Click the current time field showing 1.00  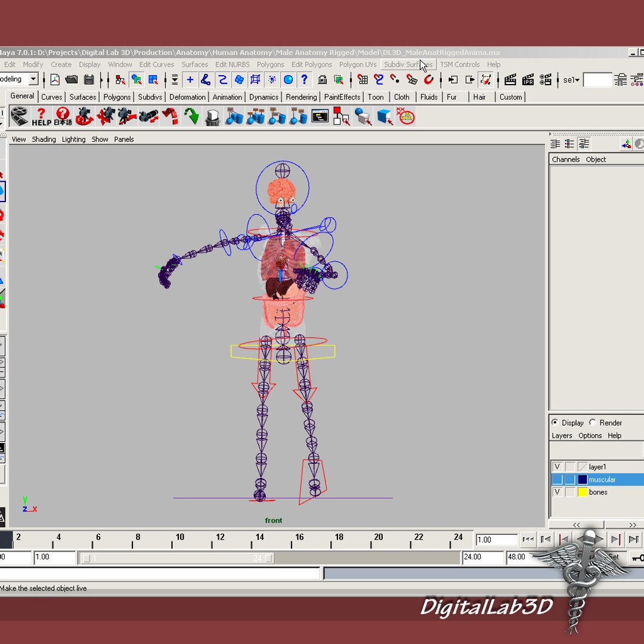coord(497,540)
